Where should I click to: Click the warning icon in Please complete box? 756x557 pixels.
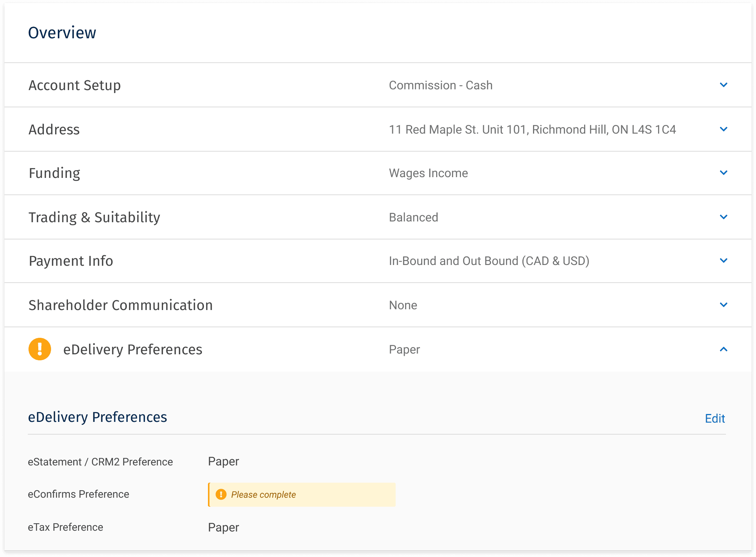tap(221, 494)
